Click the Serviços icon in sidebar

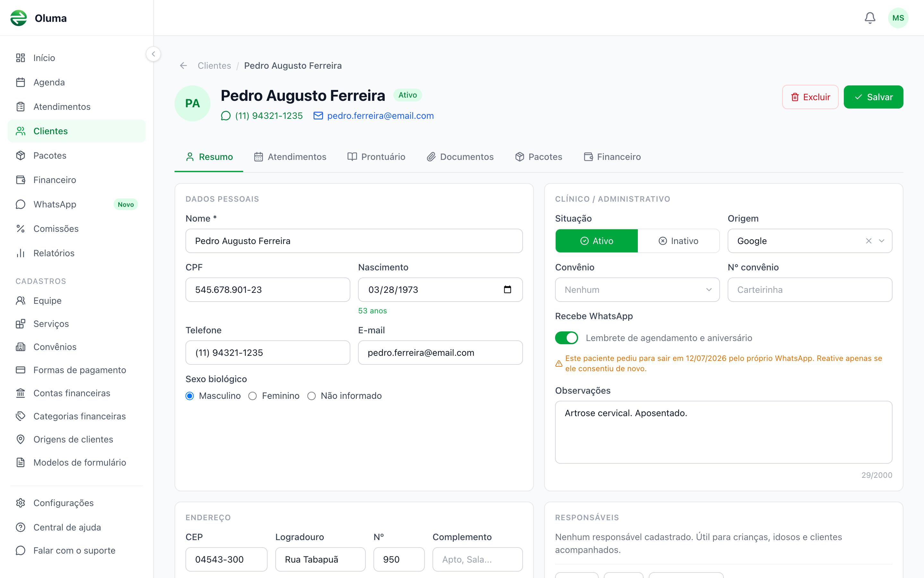pos(21,324)
